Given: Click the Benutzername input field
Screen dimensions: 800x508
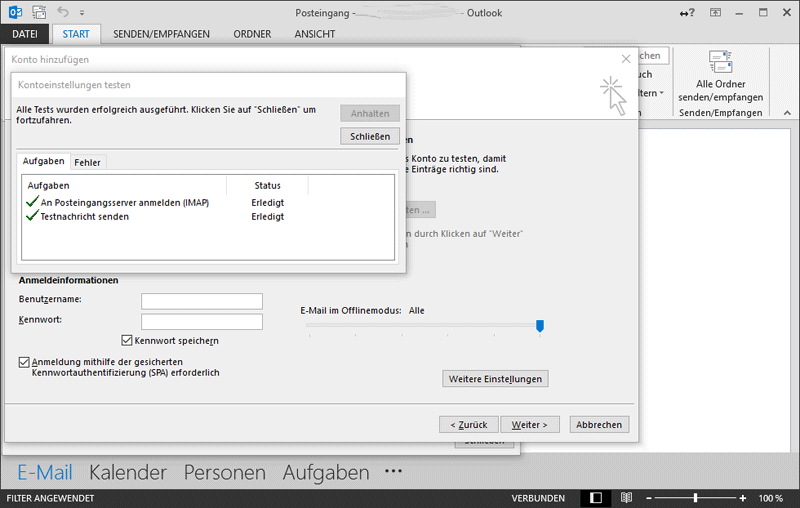Looking at the screenshot, I should click(x=201, y=301).
